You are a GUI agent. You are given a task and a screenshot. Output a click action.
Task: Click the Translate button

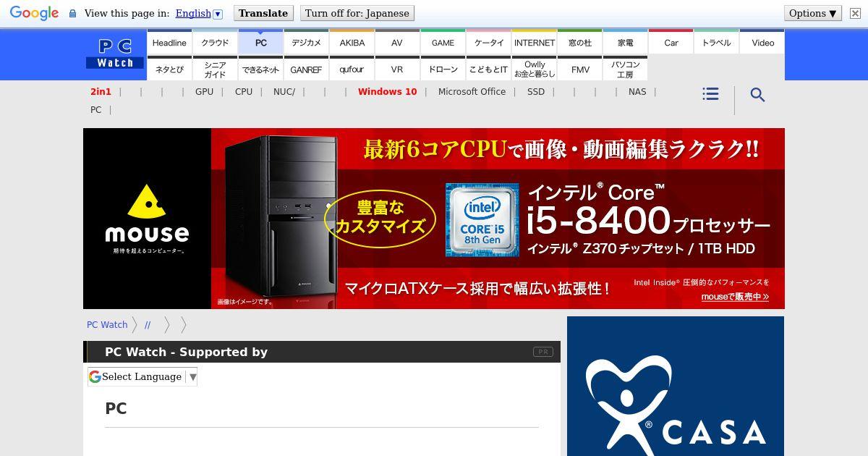pyautogui.click(x=263, y=13)
